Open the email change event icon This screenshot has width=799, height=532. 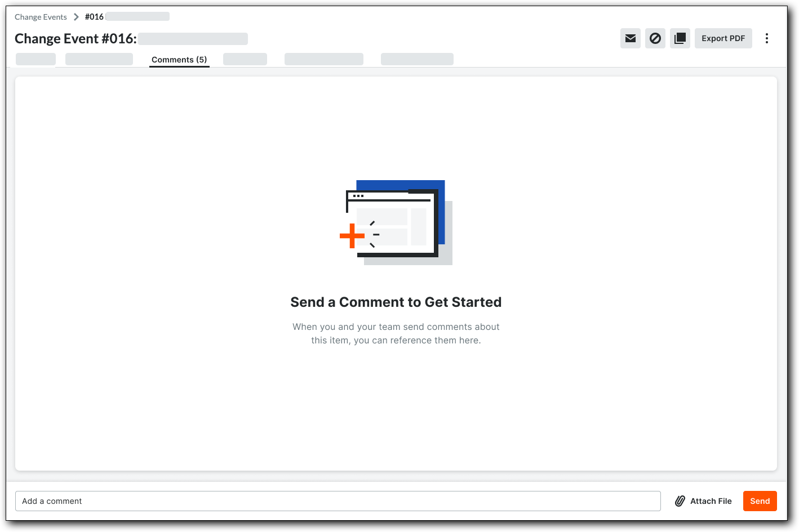tap(630, 38)
